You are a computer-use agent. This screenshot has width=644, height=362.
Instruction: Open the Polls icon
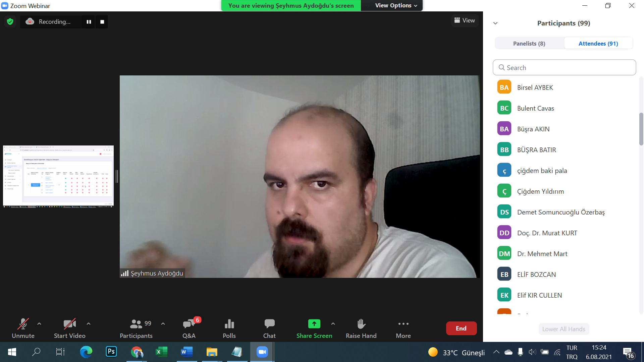click(x=229, y=324)
